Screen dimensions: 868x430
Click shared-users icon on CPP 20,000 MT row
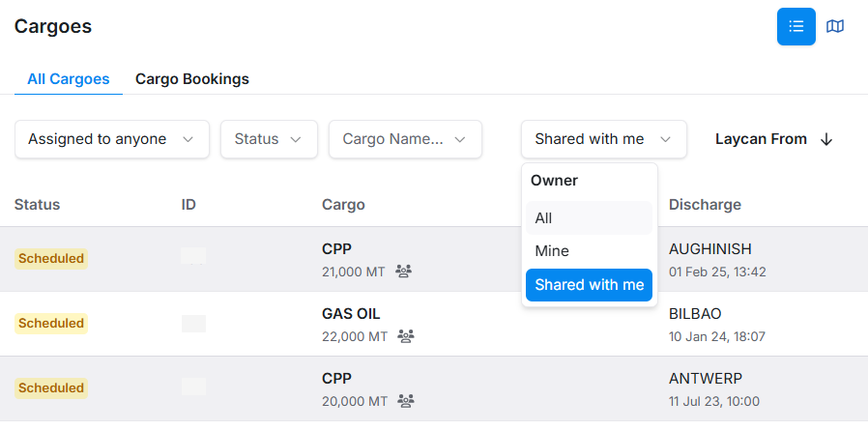point(407,400)
